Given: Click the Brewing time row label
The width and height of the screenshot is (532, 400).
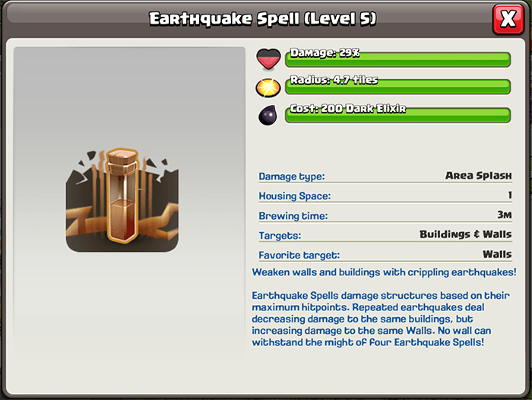Looking at the screenshot, I should click(x=293, y=216).
